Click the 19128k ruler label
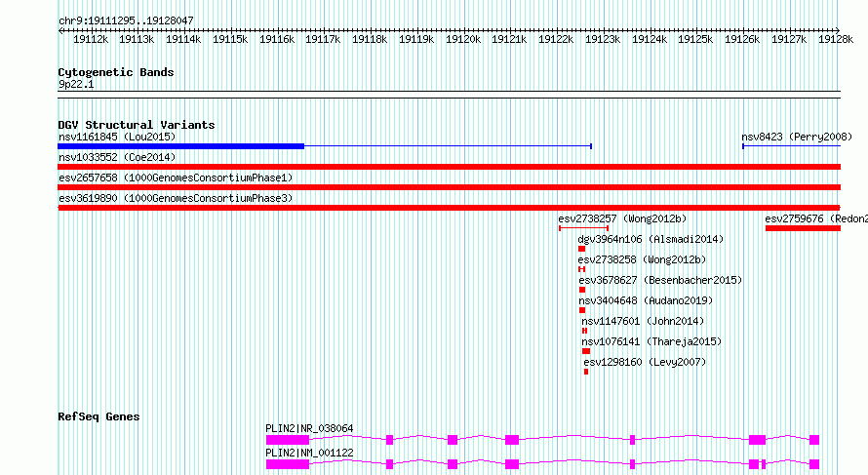The image size is (868, 475). click(x=836, y=39)
